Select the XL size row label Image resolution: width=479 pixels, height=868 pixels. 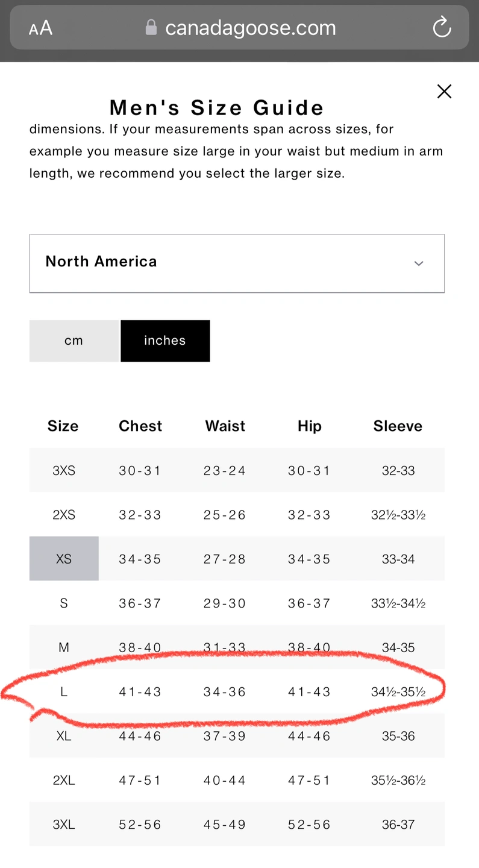coord(64,736)
